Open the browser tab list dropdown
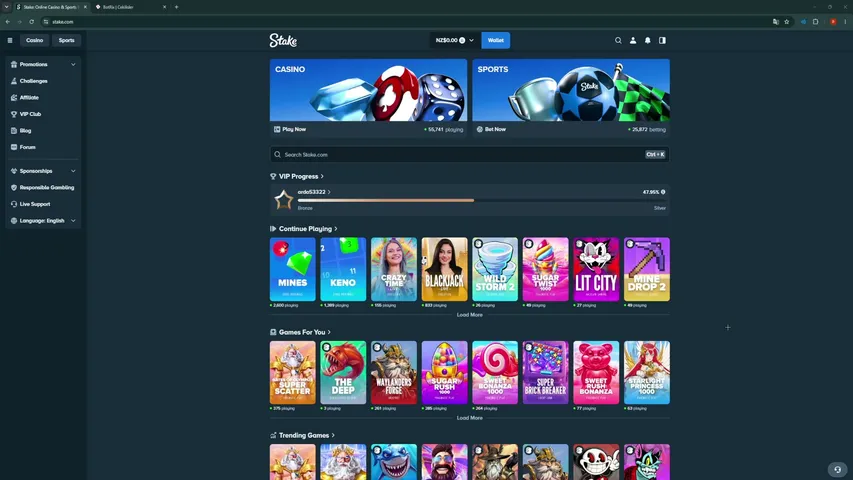The height and width of the screenshot is (480, 853). coord(7,7)
